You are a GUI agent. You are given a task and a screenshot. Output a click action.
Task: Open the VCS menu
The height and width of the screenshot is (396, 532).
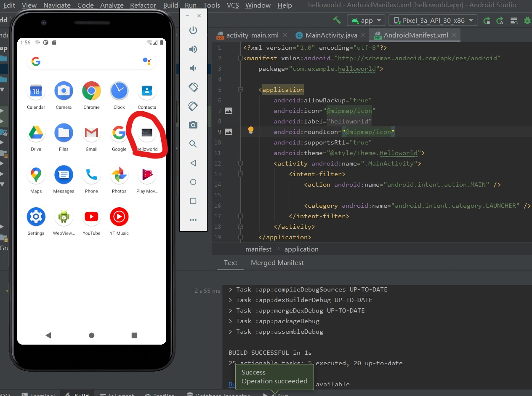[233, 5]
